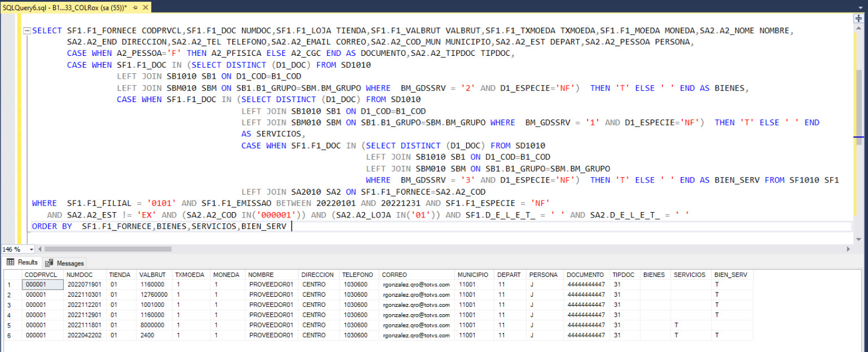
Task: Click the '0101' literal in the WHERE clause
Action: (x=162, y=204)
